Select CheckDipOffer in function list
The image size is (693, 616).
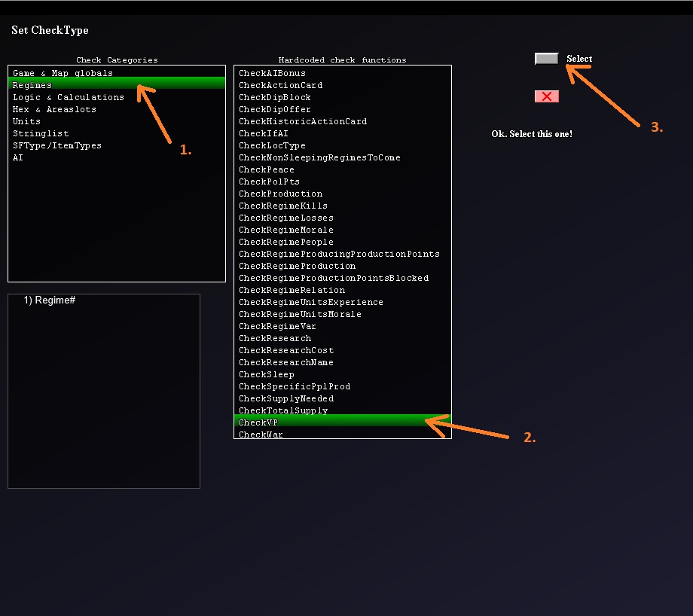[343, 109]
